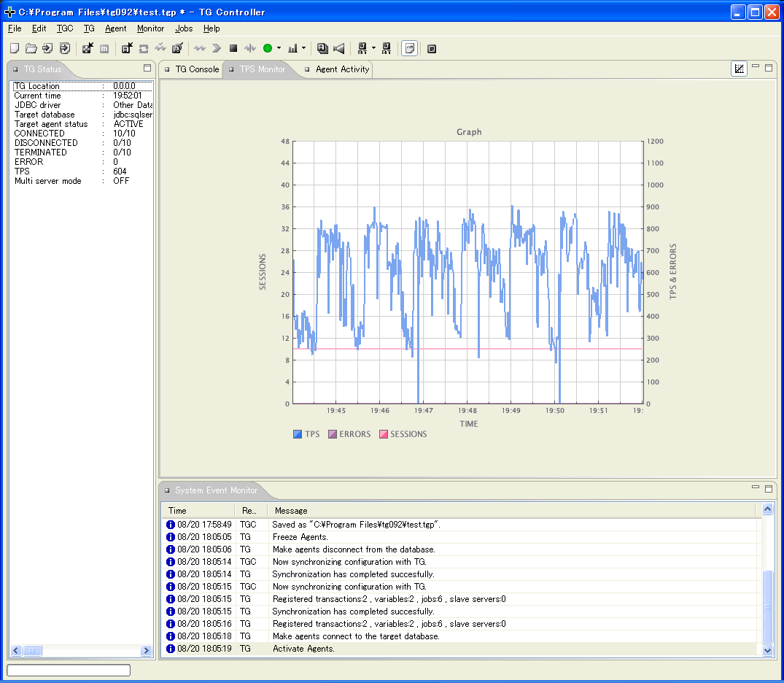The width and height of the screenshot is (784, 683).
Task: Click the refresh arrows toolbar icon
Action: tap(144, 48)
